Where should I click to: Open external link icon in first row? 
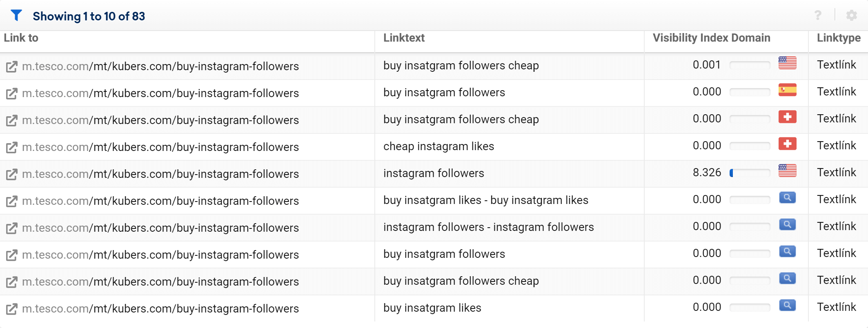coord(12,66)
